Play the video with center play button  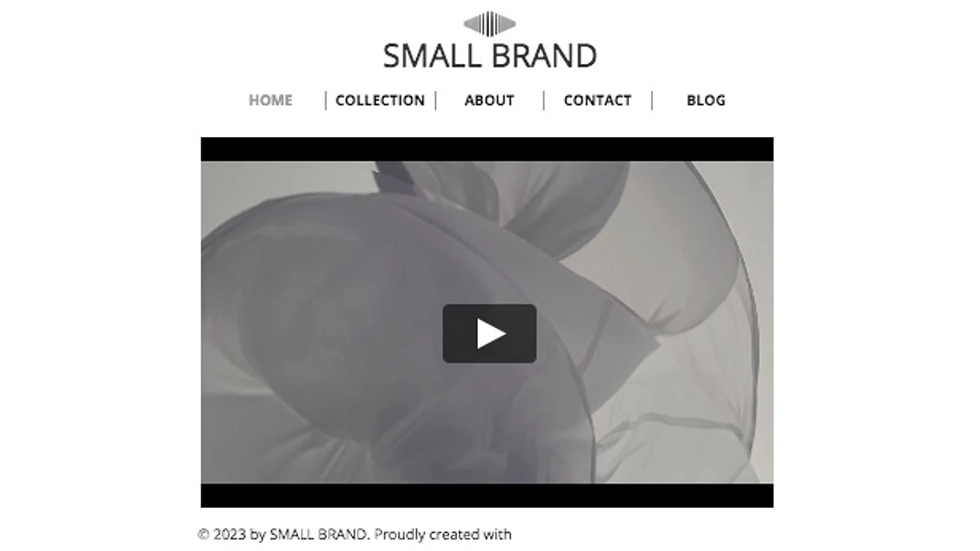click(x=489, y=334)
